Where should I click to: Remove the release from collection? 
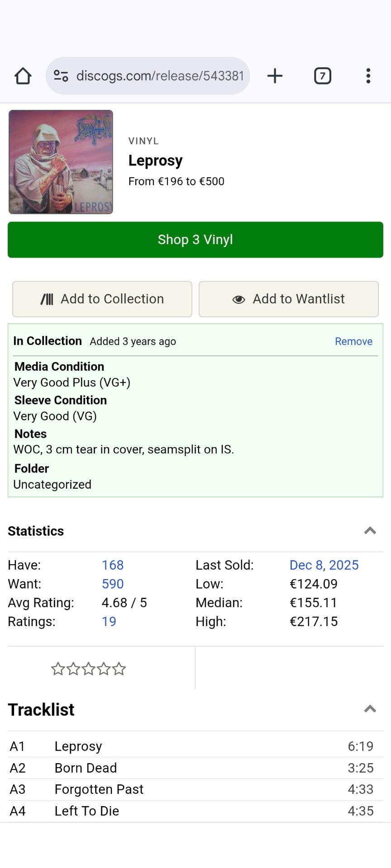point(353,341)
